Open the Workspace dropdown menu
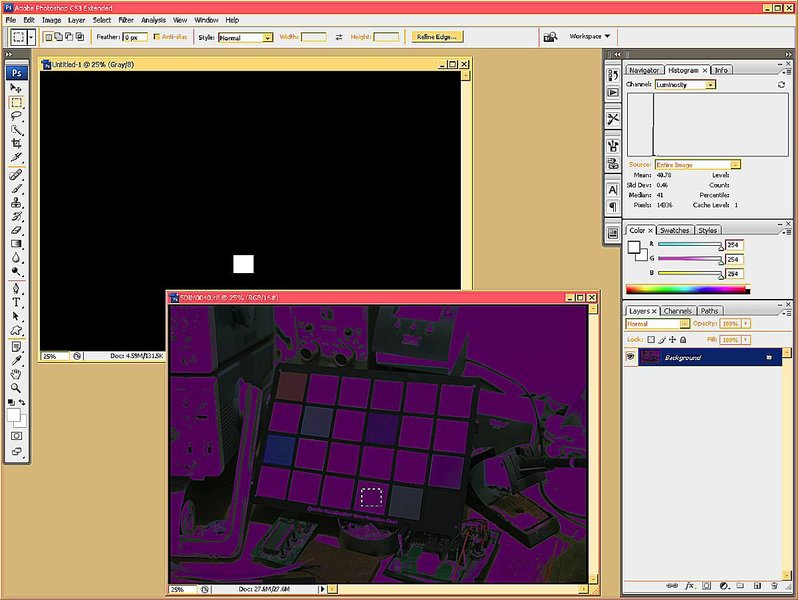Viewport: 798px width, 600px height. [x=589, y=36]
